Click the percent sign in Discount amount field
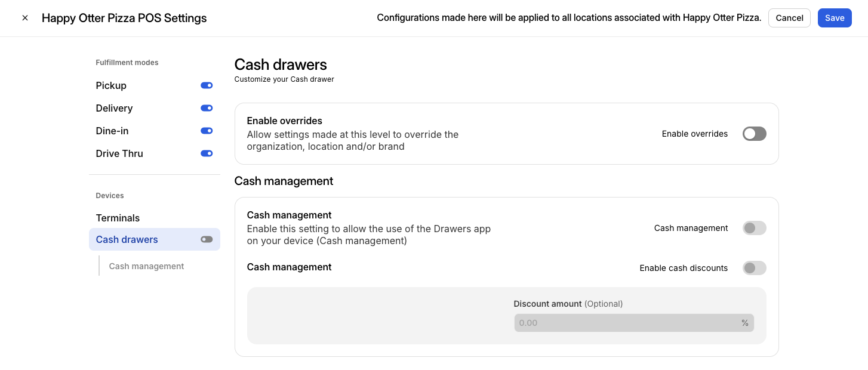This screenshot has width=868, height=370. pos(745,323)
